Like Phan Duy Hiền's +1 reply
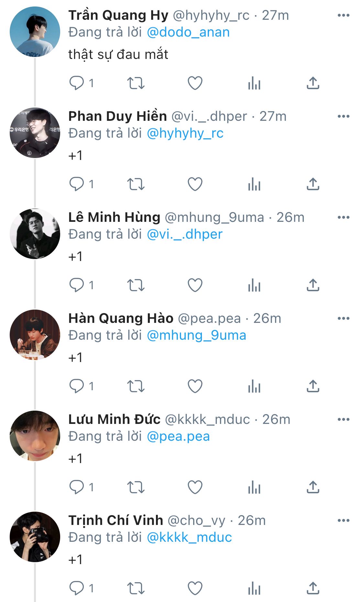 pyautogui.click(x=195, y=184)
